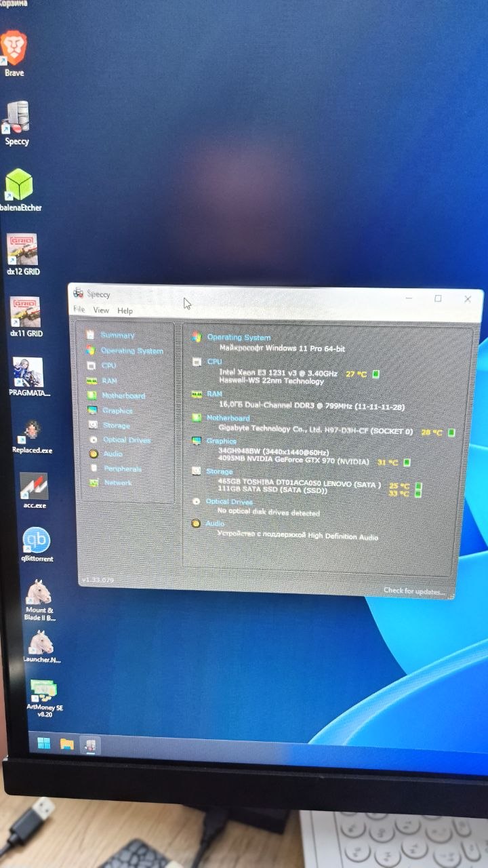Launch acc.exe from the desktop
488x868 pixels.
[34, 491]
